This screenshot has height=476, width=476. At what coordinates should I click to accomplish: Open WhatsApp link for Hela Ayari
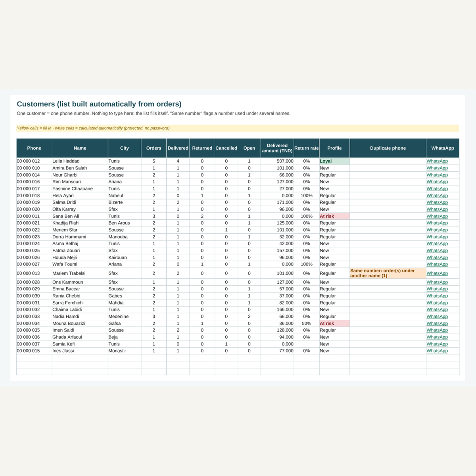click(437, 196)
